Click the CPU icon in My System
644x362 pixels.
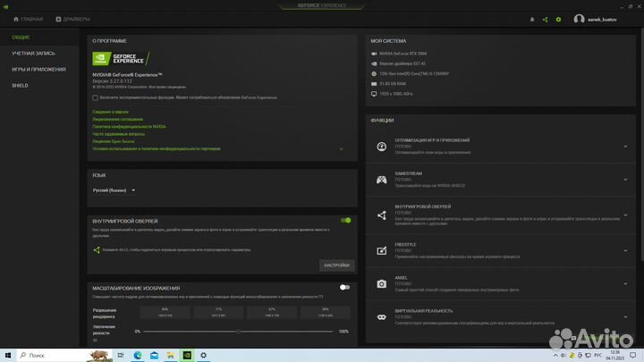point(374,74)
